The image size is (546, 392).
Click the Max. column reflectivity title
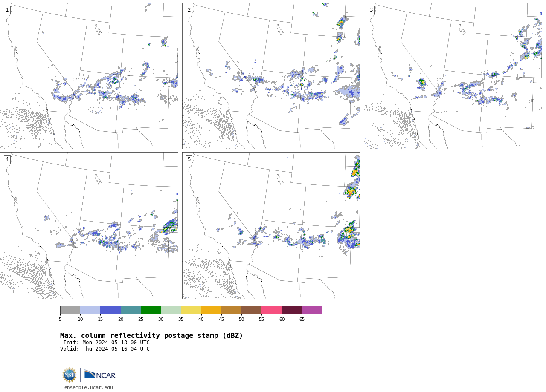click(151, 336)
